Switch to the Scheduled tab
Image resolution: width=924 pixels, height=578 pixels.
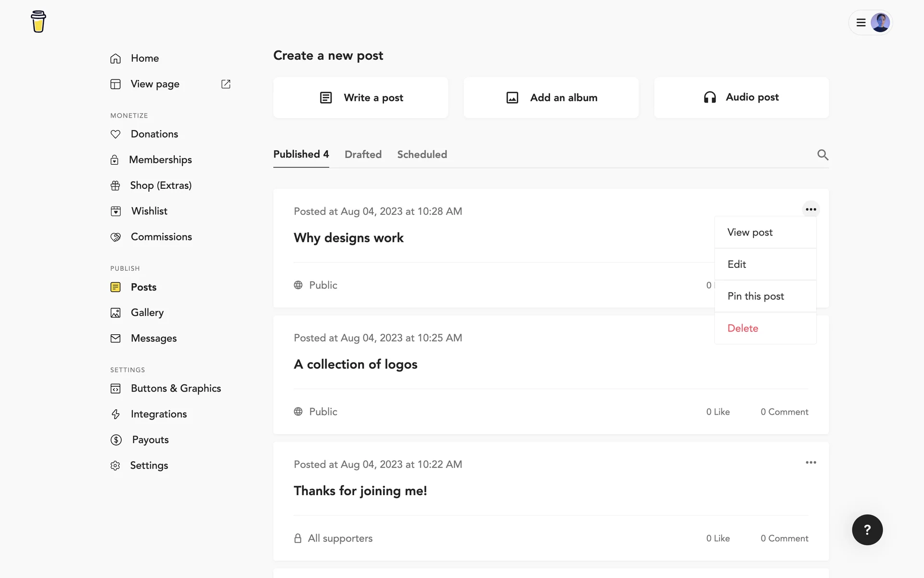coord(422,155)
